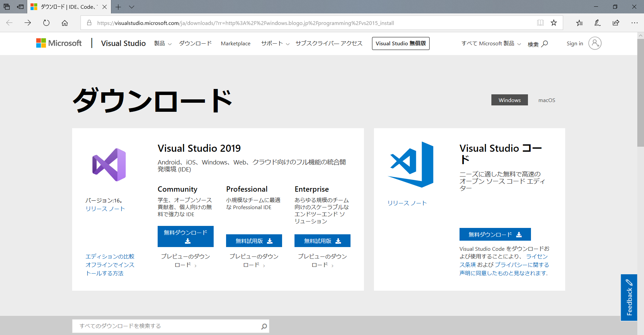Open the VS Code リリース ノート link

pyautogui.click(x=407, y=203)
